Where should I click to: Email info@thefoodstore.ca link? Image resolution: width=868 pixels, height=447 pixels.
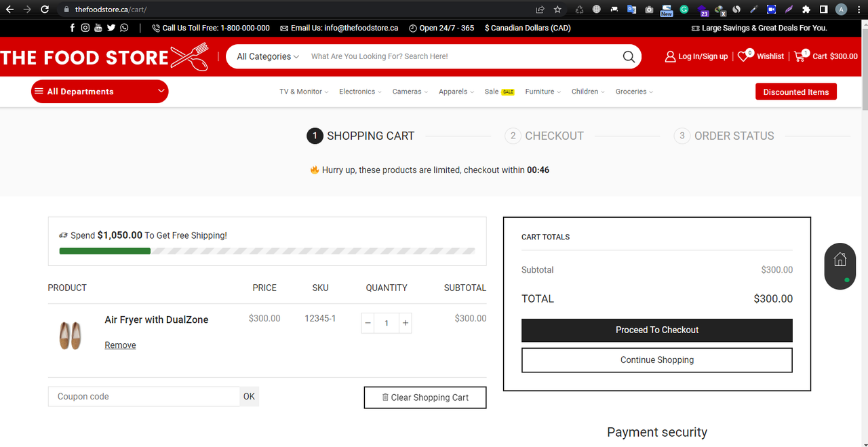pos(338,28)
